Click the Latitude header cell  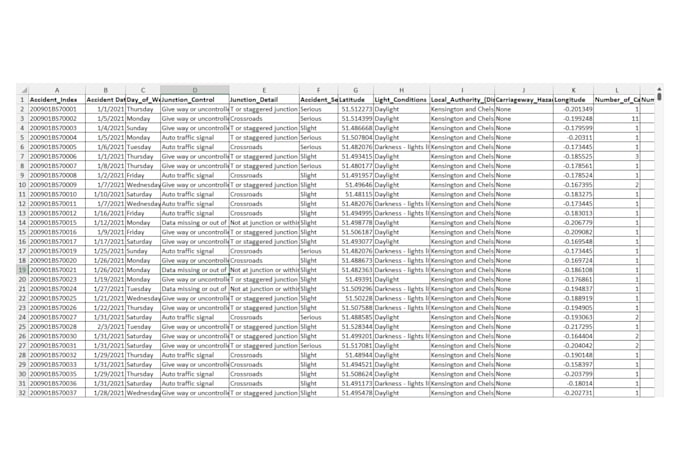coord(356,100)
